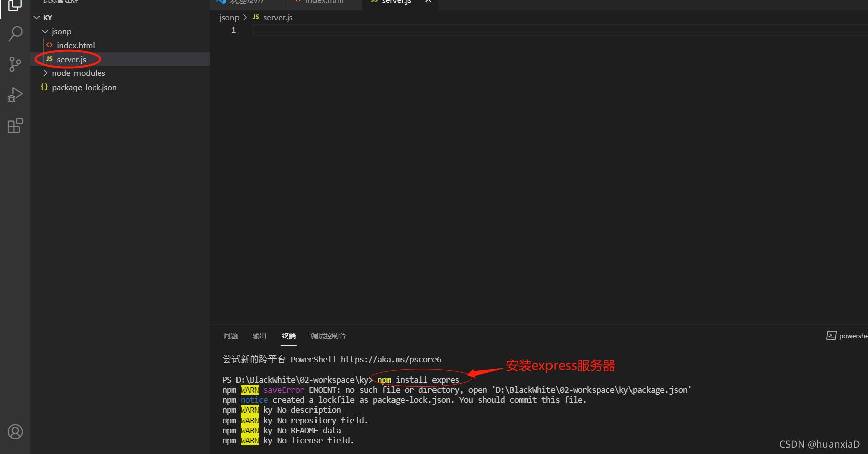Switch to the index.html editor tab
Screen dimensions: 868x454
325,2
